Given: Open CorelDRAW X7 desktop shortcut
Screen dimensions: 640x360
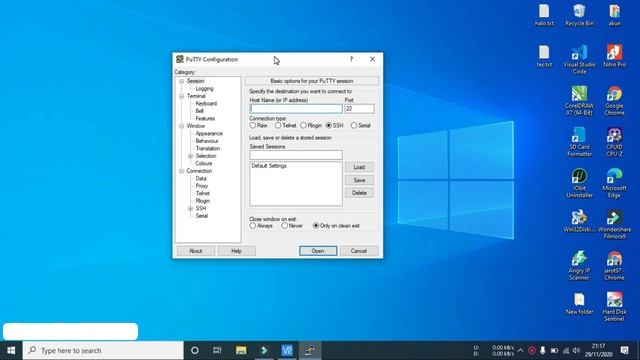Looking at the screenshot, I should coord(579,101).
